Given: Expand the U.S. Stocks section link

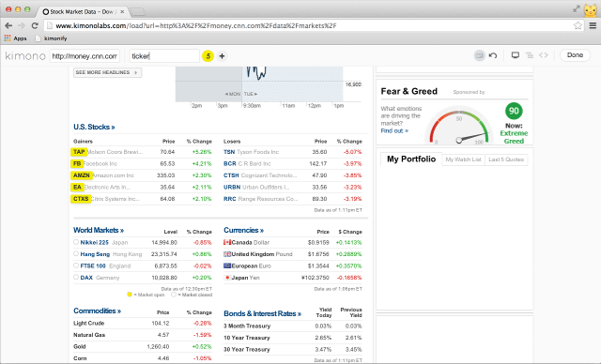Looking at the screenshot, I should [x=94, y=127].
